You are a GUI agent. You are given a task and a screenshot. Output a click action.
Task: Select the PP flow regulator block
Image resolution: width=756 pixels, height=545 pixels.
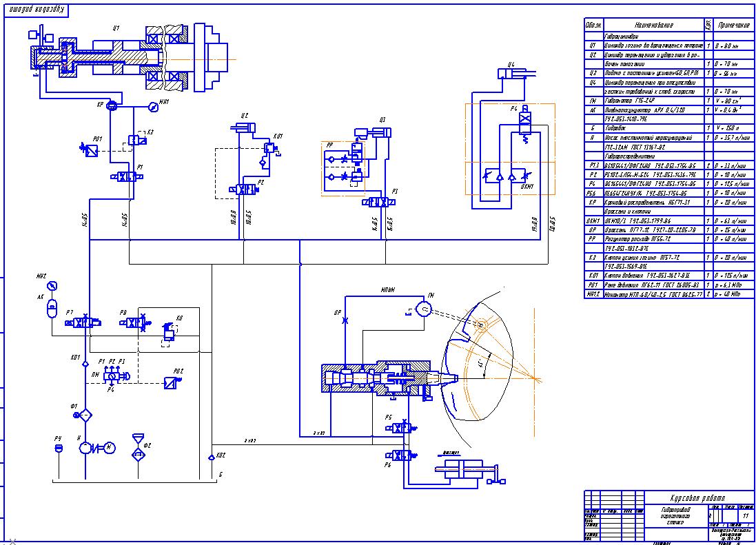click(343, 168)
